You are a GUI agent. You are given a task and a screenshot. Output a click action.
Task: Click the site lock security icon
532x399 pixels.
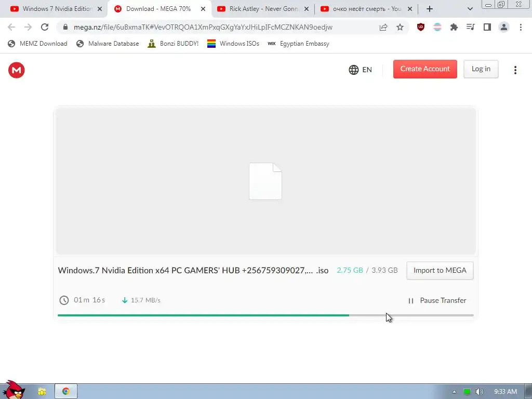(x=65, y=27)
